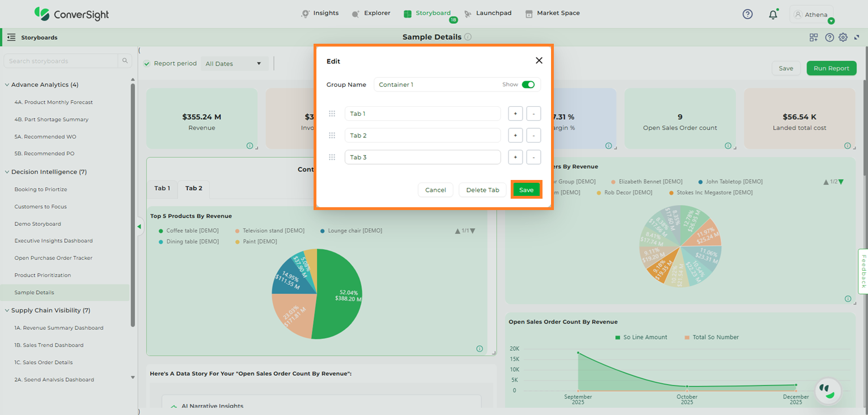Select Tab 1 in the container

point(162,188)
